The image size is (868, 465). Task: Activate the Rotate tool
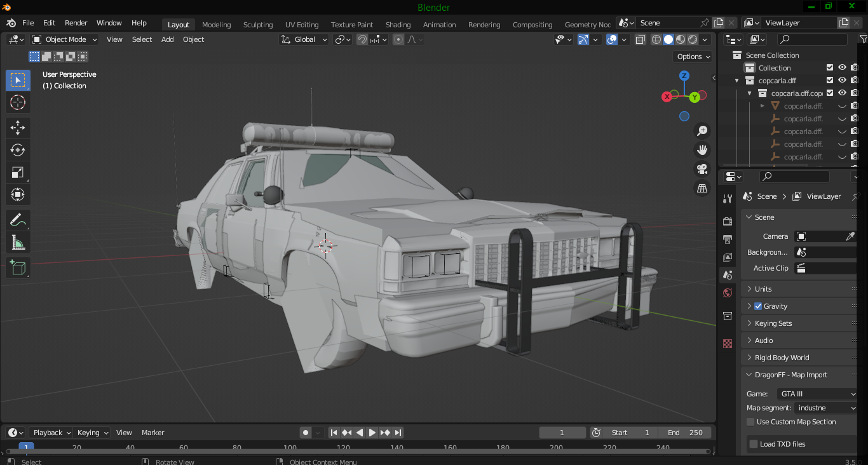(x=18, y=150)
